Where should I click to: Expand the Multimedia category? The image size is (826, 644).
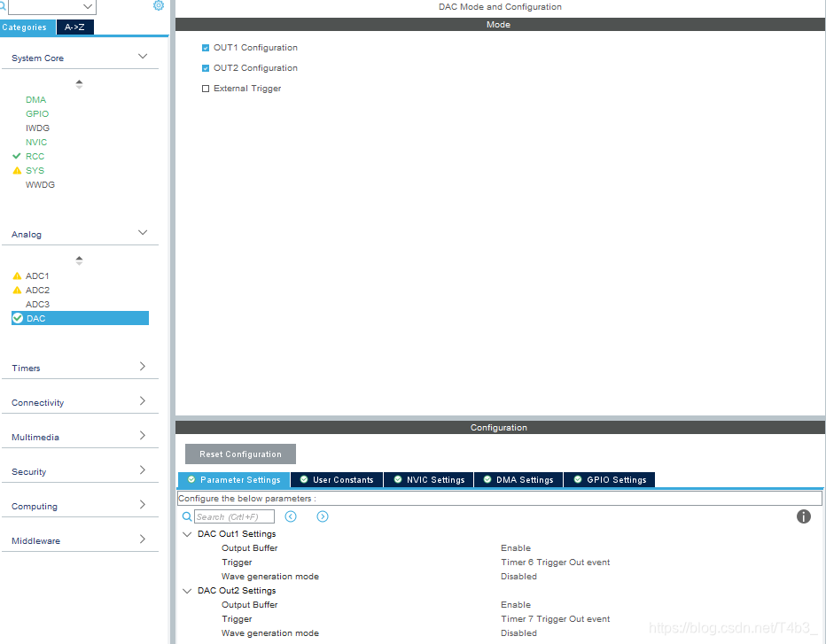point(142,435)
